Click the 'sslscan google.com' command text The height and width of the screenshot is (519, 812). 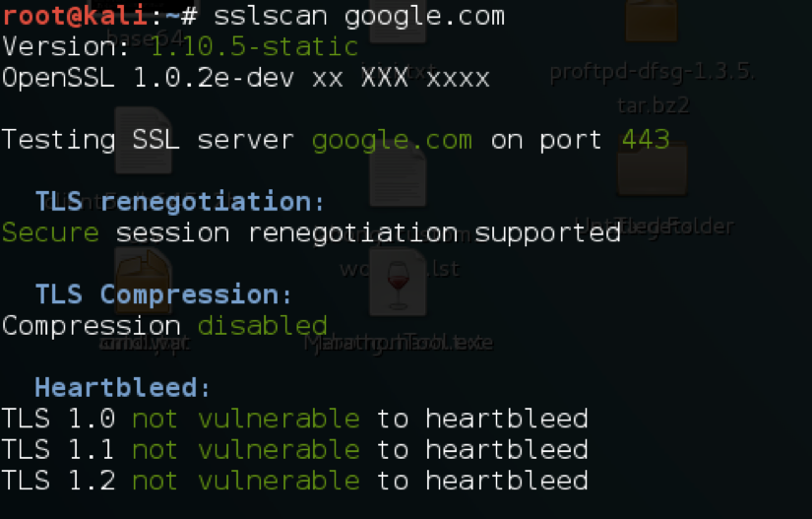click(x=359, y=17)
